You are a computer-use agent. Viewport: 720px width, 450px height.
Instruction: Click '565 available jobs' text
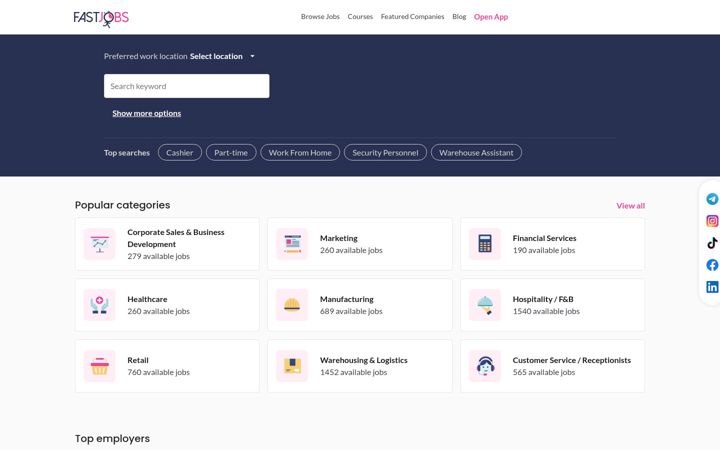coord(544,372)
